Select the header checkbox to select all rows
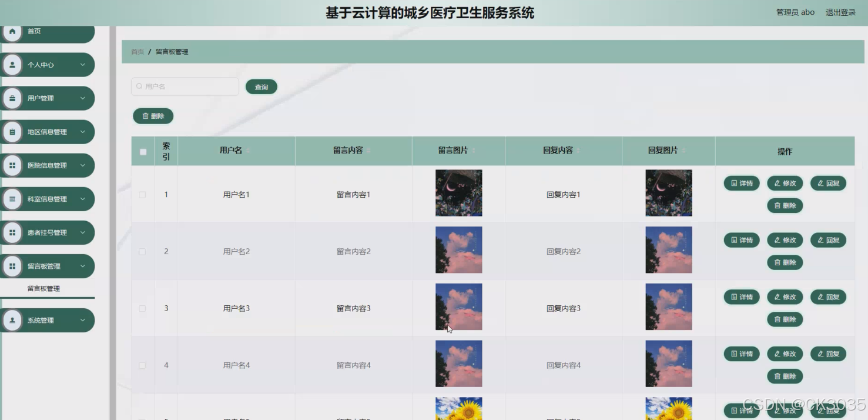The height and width of the screenshot is (420, 868). (x=143, y=152)
